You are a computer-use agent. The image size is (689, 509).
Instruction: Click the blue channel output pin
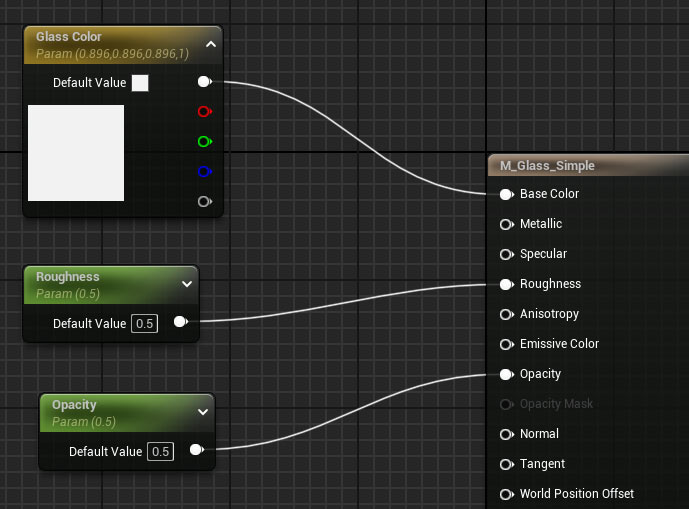click(204, 172)
